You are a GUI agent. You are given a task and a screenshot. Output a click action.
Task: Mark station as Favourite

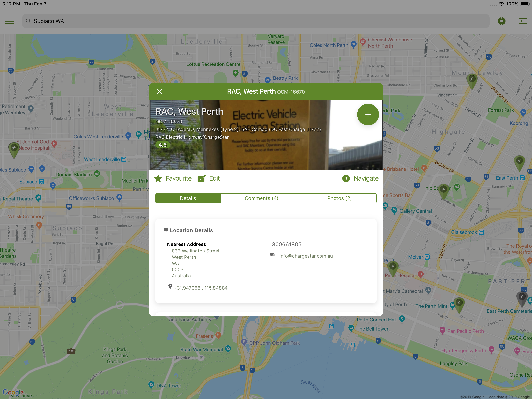(173, 179)
